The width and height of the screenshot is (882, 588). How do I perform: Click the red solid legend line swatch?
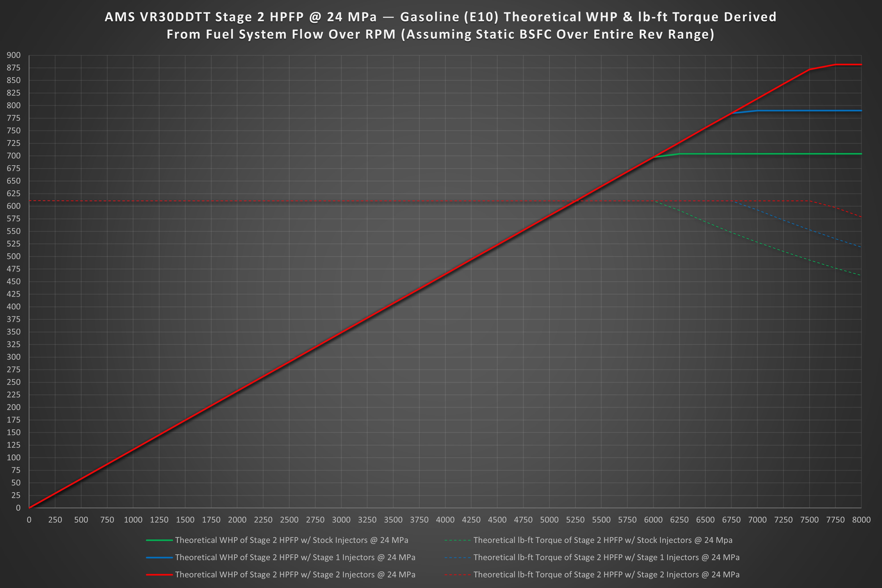(159, 574)
